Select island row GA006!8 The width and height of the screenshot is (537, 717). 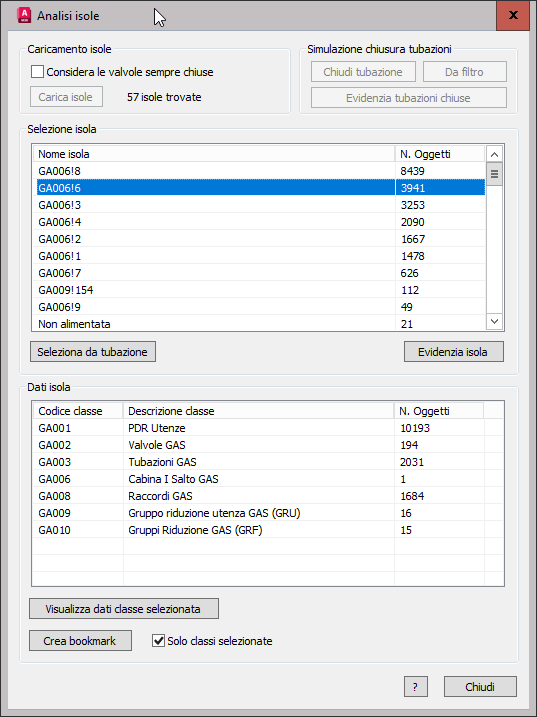(x=259, y=171)
